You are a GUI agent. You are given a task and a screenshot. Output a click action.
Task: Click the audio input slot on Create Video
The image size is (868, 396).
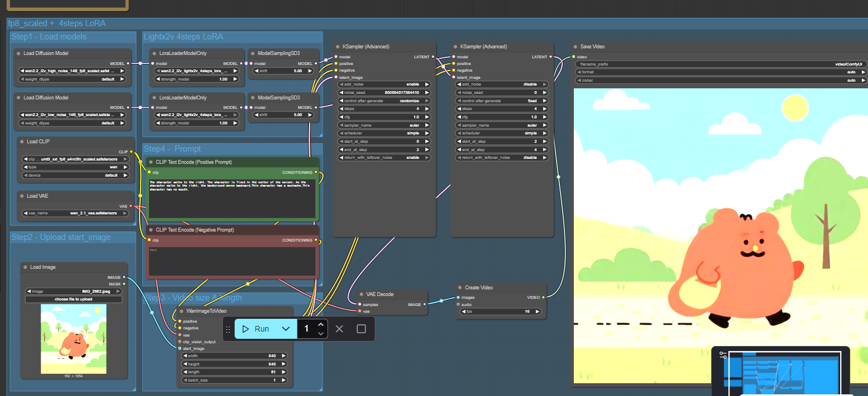(458, 304)
